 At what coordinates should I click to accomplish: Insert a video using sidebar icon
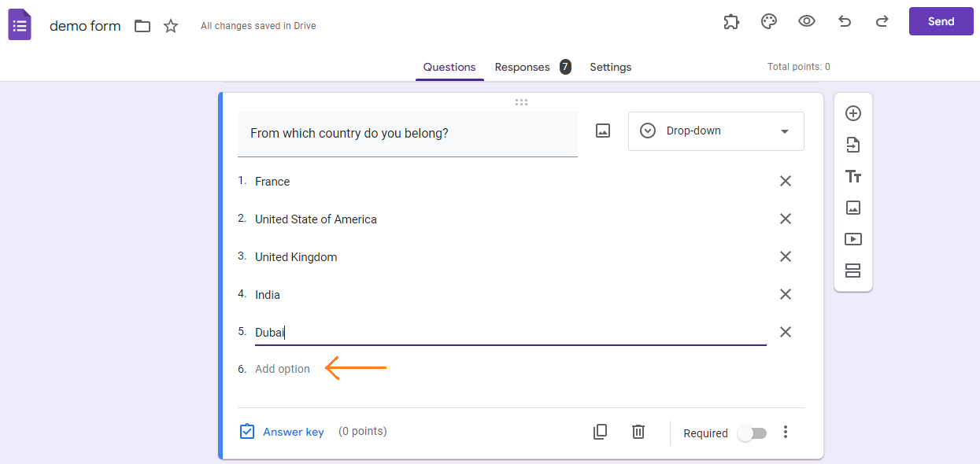(x=853, y=239)
